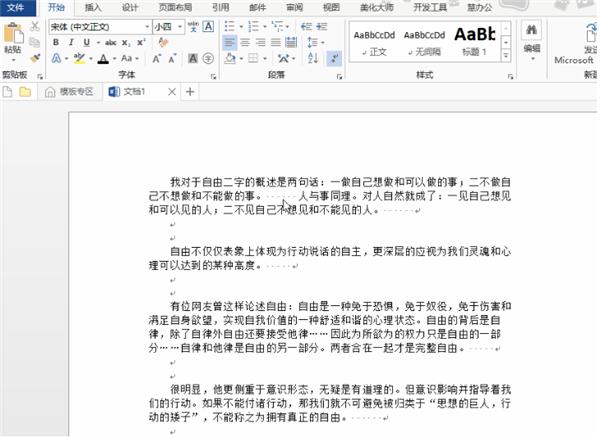Apply the font color A

pyautogui.click(x=103, y=59)
